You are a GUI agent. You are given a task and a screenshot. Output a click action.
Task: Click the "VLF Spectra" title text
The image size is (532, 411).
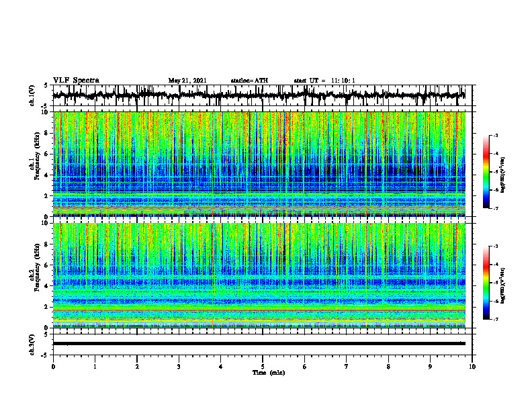click(x=76, y=81)
